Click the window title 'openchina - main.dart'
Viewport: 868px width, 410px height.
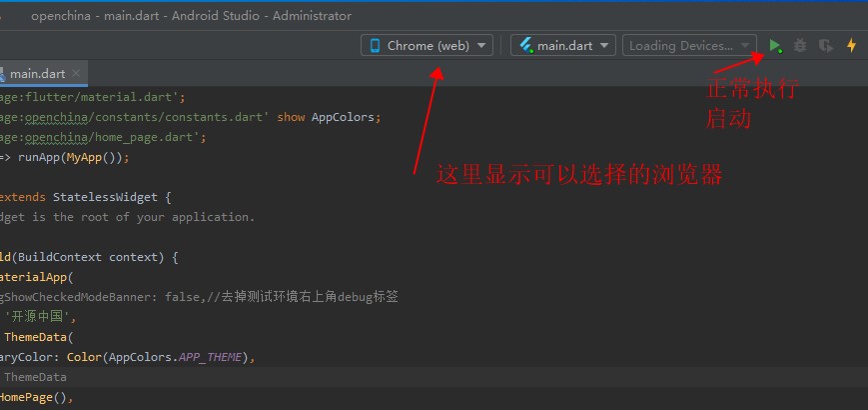point(96,16)
